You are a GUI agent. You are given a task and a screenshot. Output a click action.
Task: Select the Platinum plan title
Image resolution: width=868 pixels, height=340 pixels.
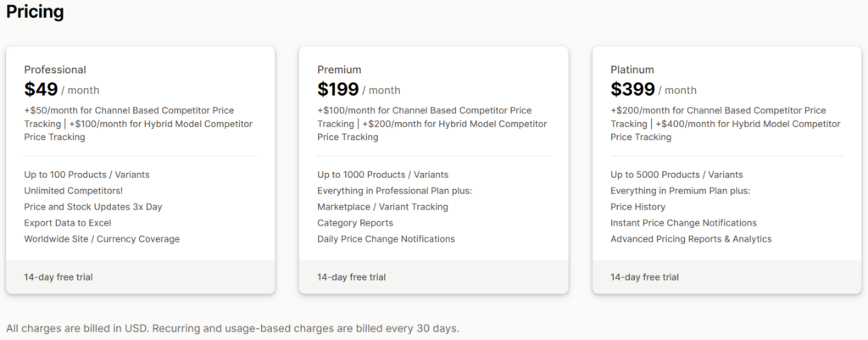(x=632, y=70)
